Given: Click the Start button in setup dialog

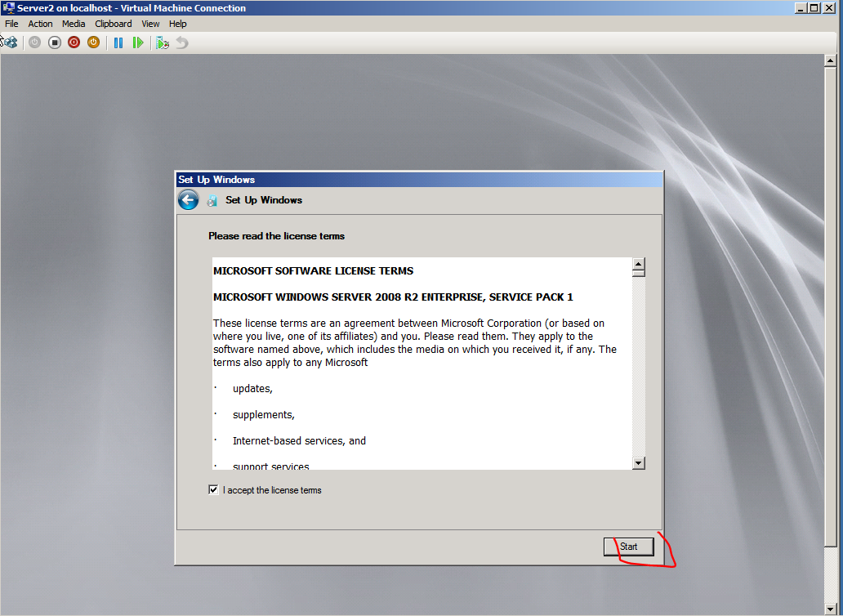Looking at the screenshot, I should point(628,547).
